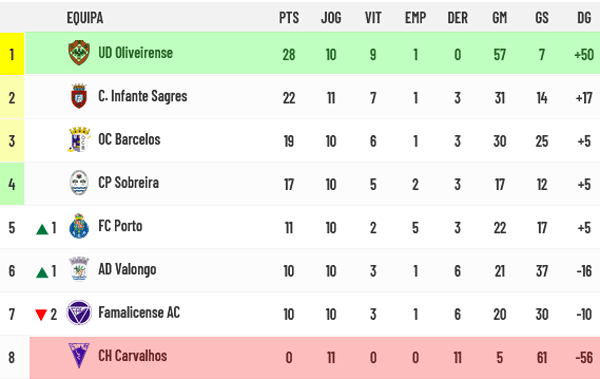Follow the OC Barcelos team link
The image size is (600, 379).
129,139
